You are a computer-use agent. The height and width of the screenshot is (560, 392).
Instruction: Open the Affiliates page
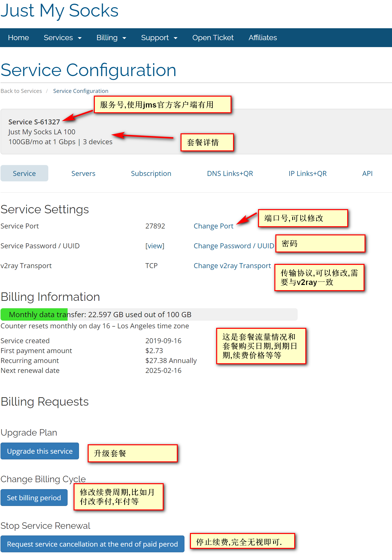tap(263, 38)
